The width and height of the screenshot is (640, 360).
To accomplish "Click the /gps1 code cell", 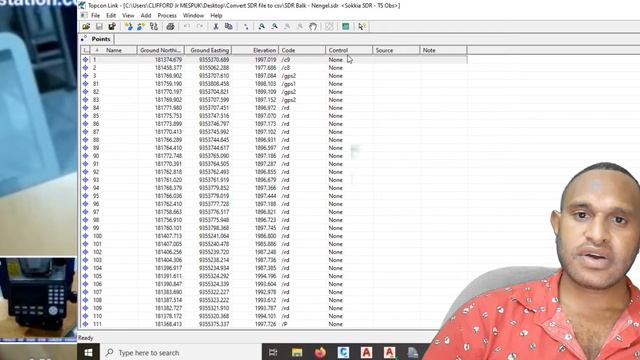I will tap(289, 84).
